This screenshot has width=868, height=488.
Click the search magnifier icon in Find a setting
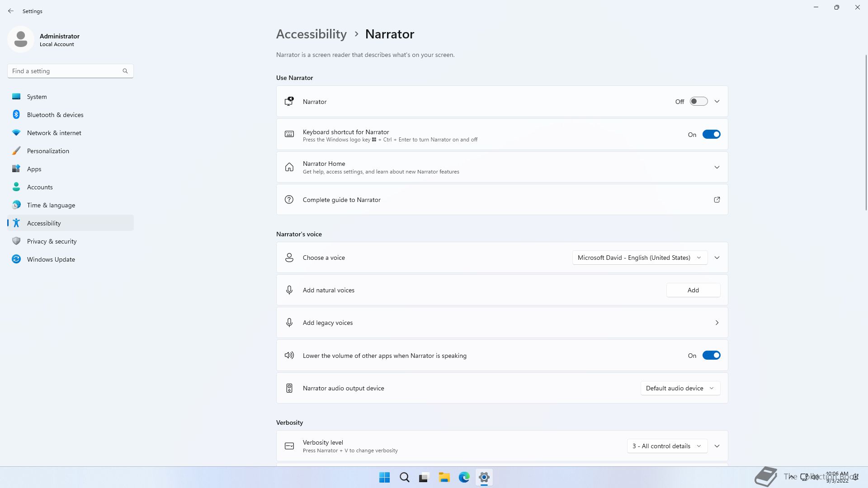click(125, 71)
